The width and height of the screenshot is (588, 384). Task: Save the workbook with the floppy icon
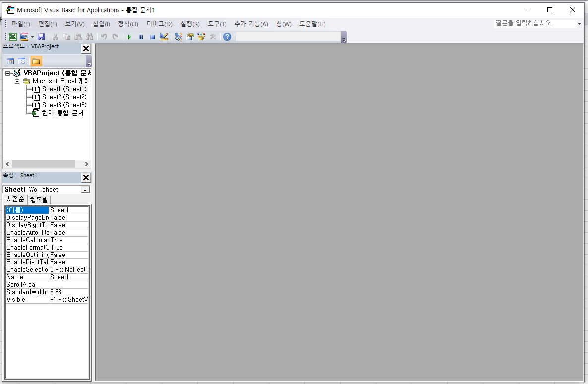click(x=41, y=37)
